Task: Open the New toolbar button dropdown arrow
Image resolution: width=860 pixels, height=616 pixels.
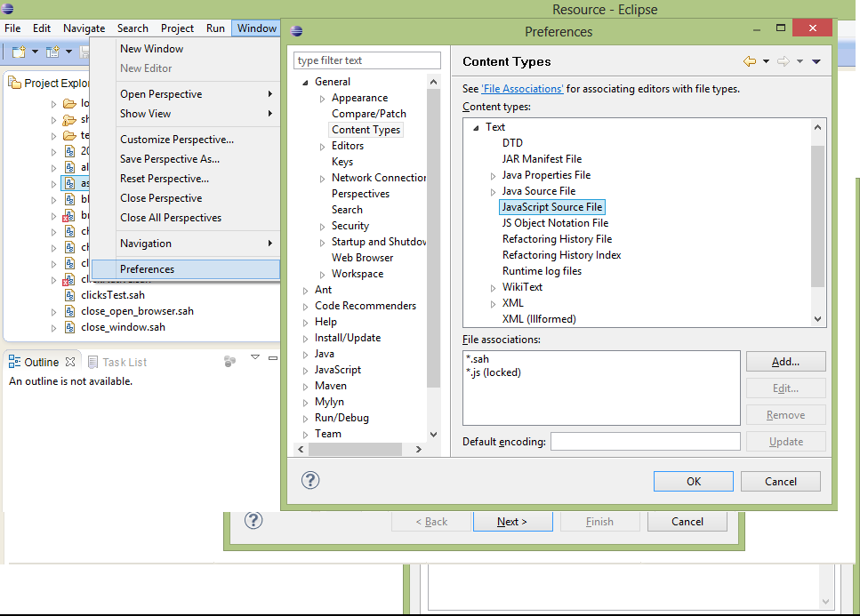Action: (35, 52)
